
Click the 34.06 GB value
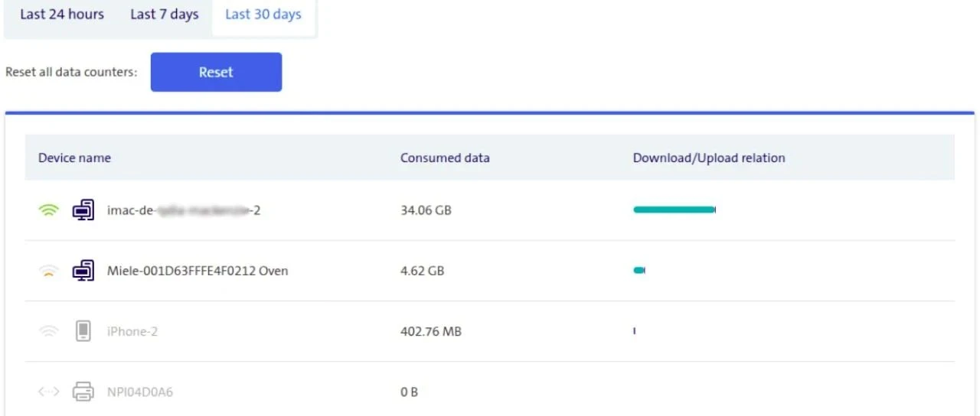[426, 210]
